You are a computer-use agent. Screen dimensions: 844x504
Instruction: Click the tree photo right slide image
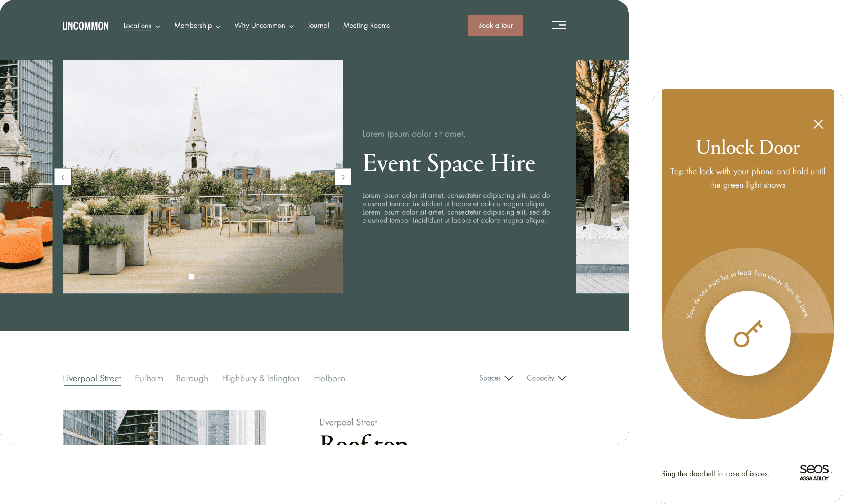coord(602,177)
